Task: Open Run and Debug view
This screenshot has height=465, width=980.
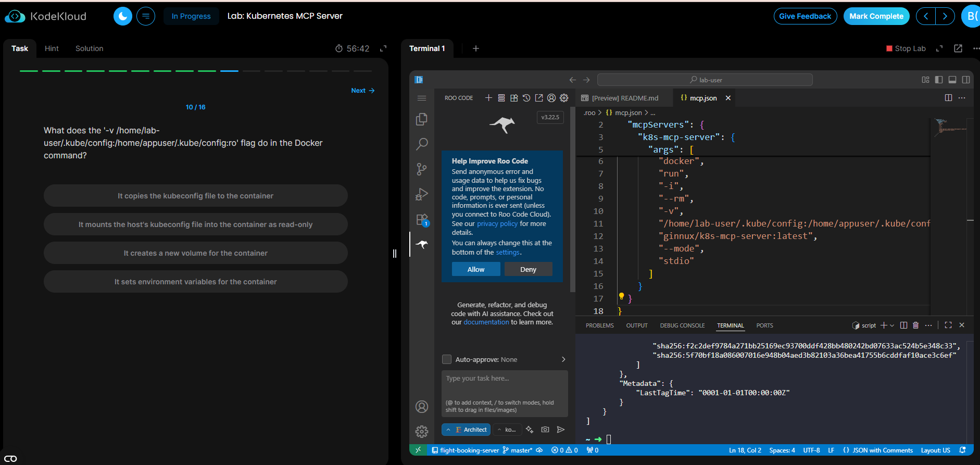Action: click(422, 194)
